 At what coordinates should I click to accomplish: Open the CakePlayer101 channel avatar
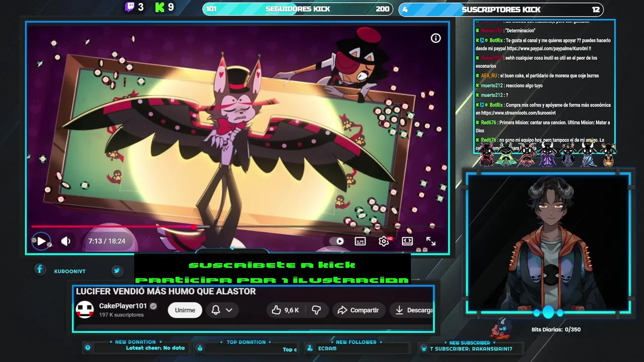85,310
